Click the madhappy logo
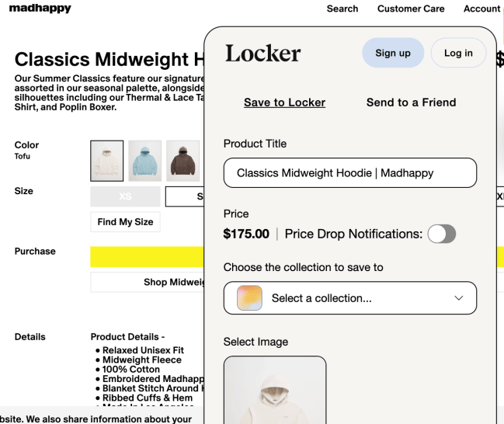This screenshot has width=504, height=424. coord(40,9)
